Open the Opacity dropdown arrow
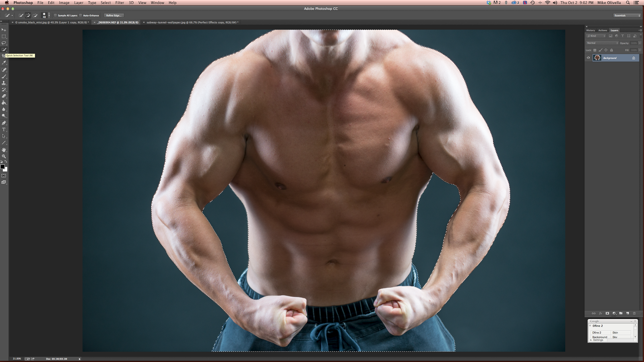The width and height of the screenshot is (644, 362). click(x=639, y=43)
